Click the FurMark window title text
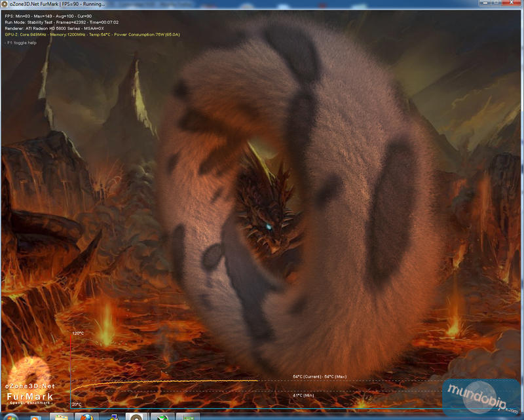The width and height of the screenshot is (524, 420). [58, 4]
